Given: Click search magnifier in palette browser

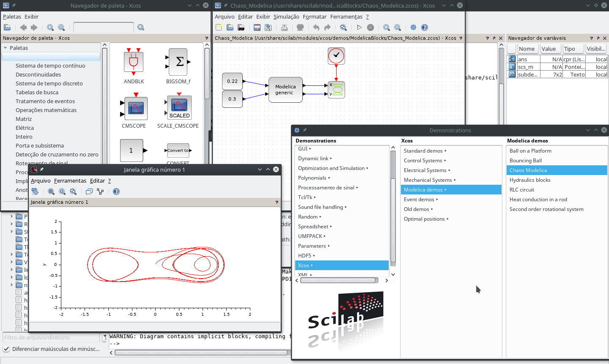Looking at the screenshot, I should (141, 27).
